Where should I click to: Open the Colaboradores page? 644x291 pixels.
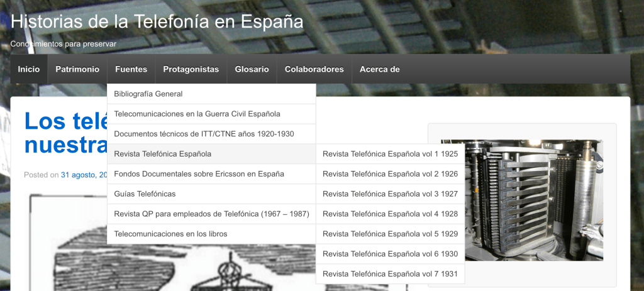[x=314, y=69]
